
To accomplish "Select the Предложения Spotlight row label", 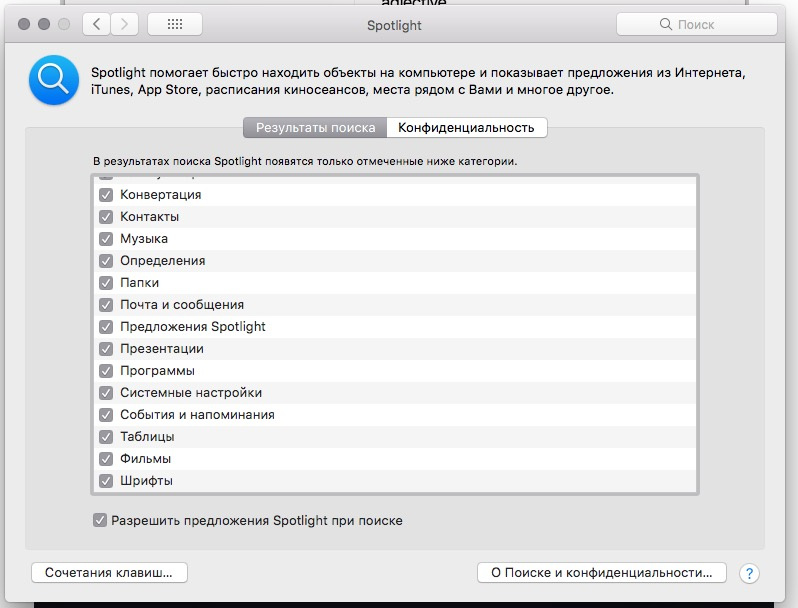I will point(192,327).
